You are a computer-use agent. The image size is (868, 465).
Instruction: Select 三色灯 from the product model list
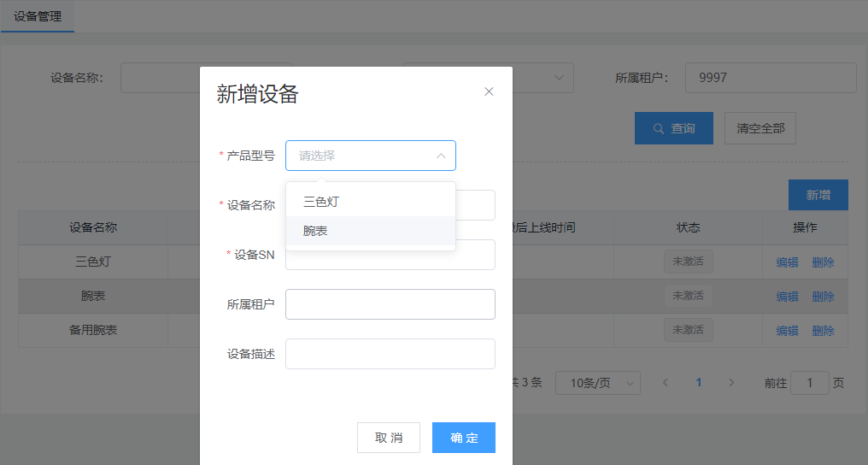321,202
